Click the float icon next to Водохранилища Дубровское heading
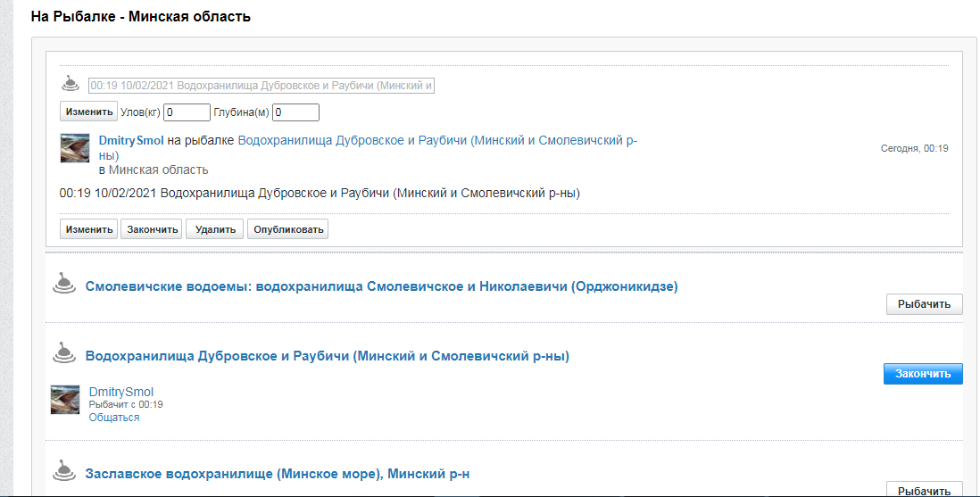This screenshot has height=497, width=980. tap(63, 353)
